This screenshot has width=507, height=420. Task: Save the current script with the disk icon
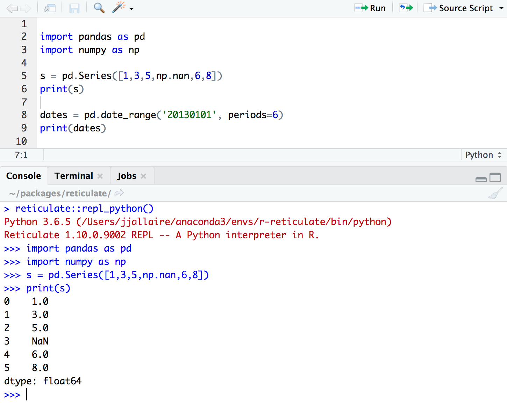tap(74, 8)
